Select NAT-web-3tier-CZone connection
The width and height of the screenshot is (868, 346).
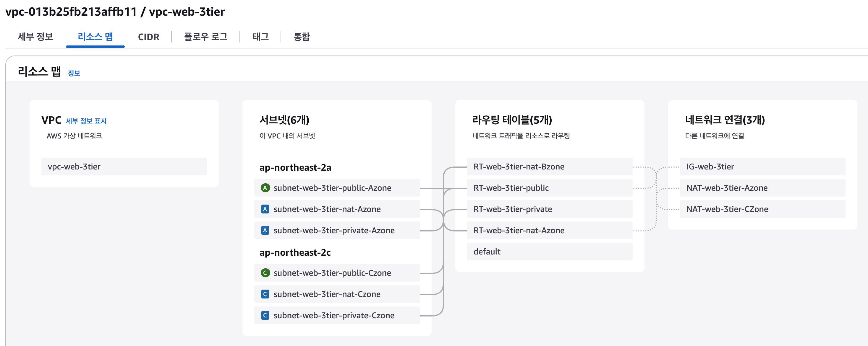click(x=762, y=209)
